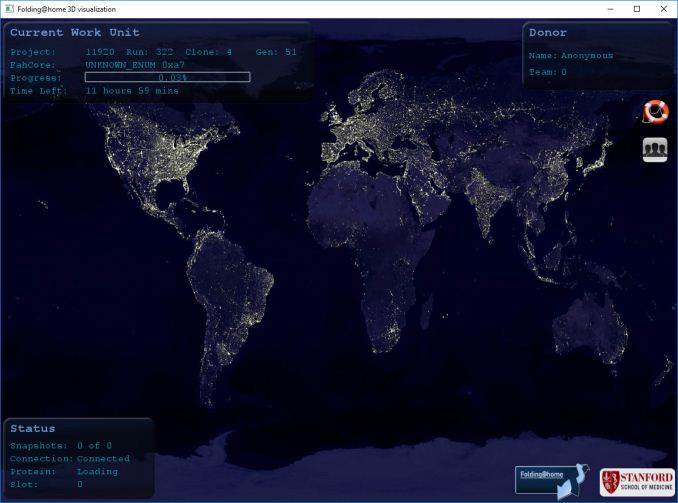Click the Stanford School of Medicine logo
The image size is (678, 503).
coord(637,482)
